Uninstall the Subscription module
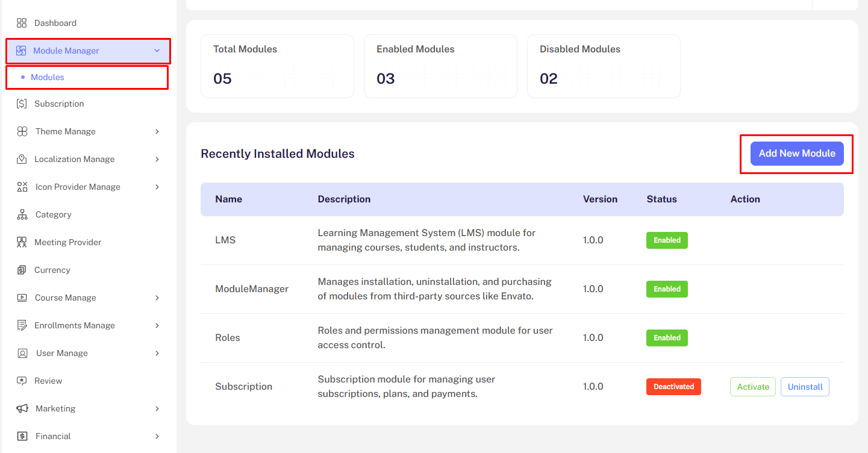868x453 pixels. pyautogui.click(x=805, y=386)
